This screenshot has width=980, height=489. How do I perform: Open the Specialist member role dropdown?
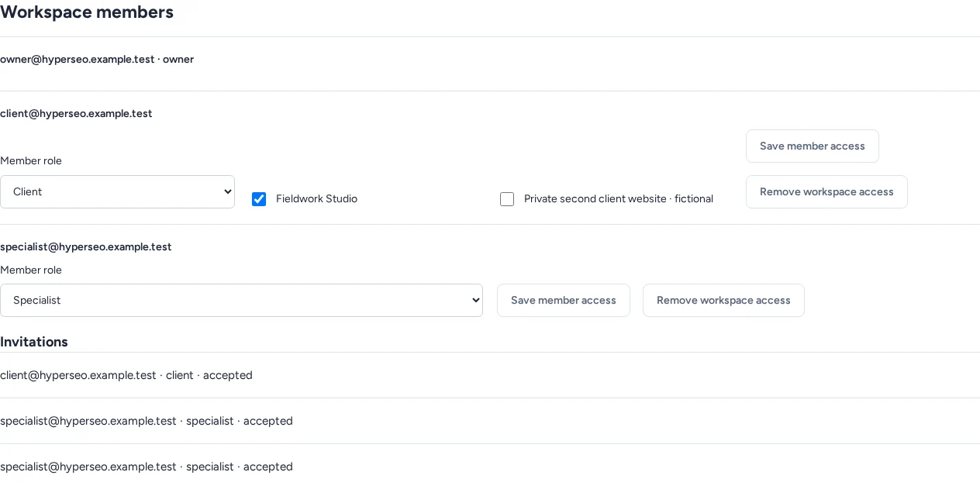[x=241, y=300]
